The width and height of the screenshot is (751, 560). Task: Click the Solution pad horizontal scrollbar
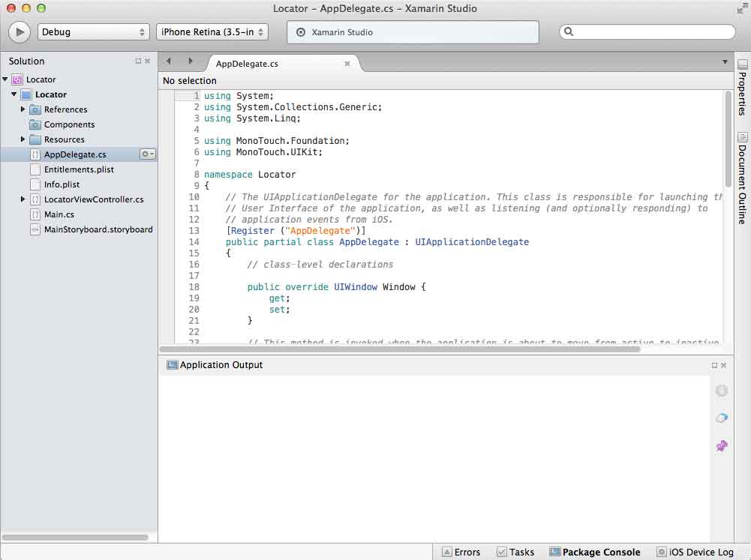click(75, 537)
